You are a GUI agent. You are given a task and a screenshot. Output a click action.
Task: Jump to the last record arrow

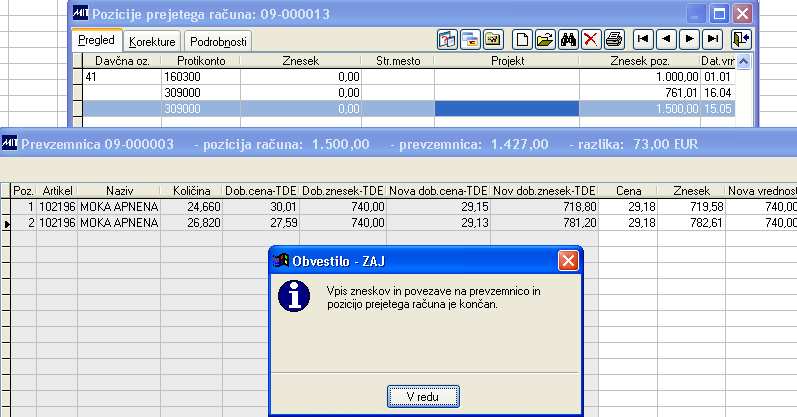click(713, 39)
